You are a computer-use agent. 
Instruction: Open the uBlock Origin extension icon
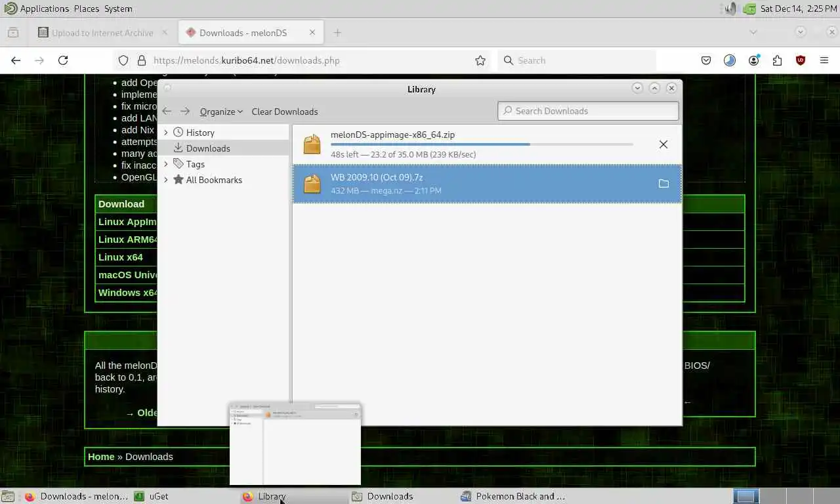[801, 60]
